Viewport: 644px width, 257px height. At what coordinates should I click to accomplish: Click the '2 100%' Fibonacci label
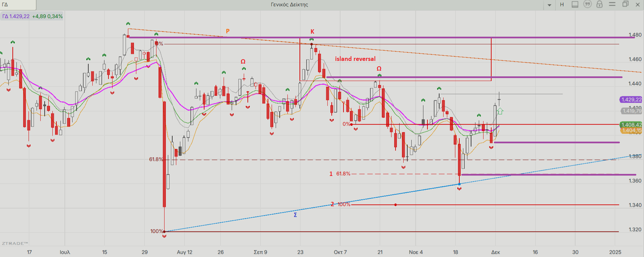(x=340, y=205)
